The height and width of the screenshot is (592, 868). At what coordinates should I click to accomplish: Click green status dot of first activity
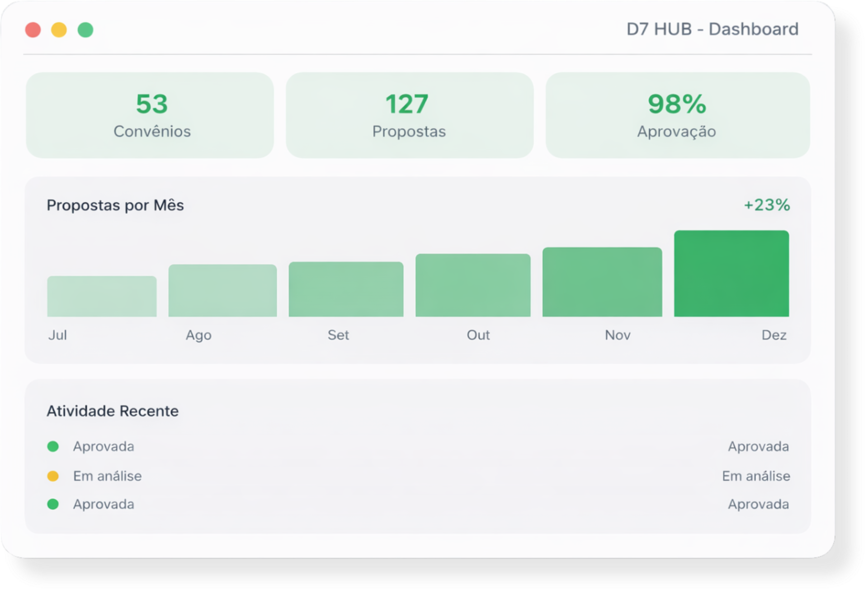point(53,446)
